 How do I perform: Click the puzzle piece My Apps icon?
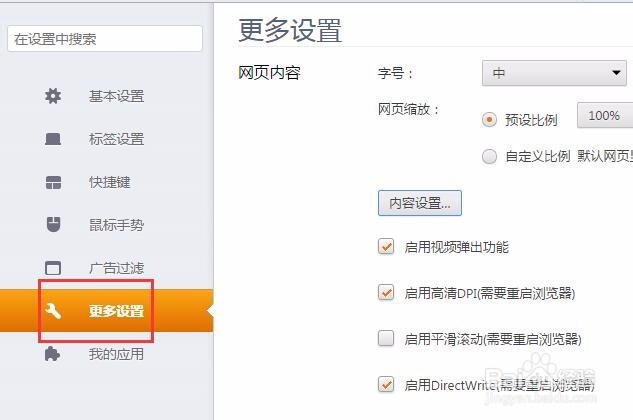tap(53, 354)
